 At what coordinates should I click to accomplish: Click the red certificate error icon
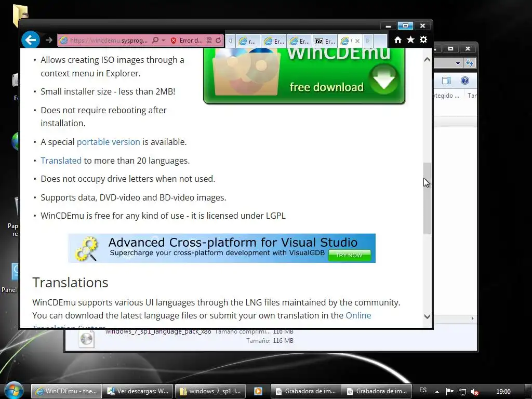(x=174, y=41)
